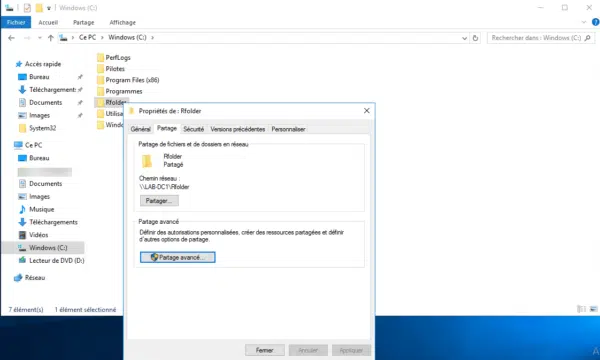
Task: Switch to details view icon in status bar
Action: pyautogui.click(x=581, y=309)
